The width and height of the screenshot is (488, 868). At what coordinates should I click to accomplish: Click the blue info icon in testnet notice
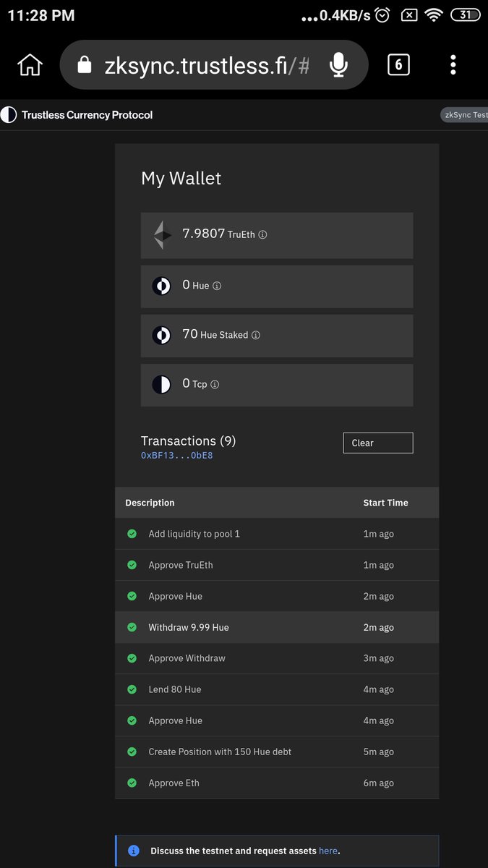[133, 851]
